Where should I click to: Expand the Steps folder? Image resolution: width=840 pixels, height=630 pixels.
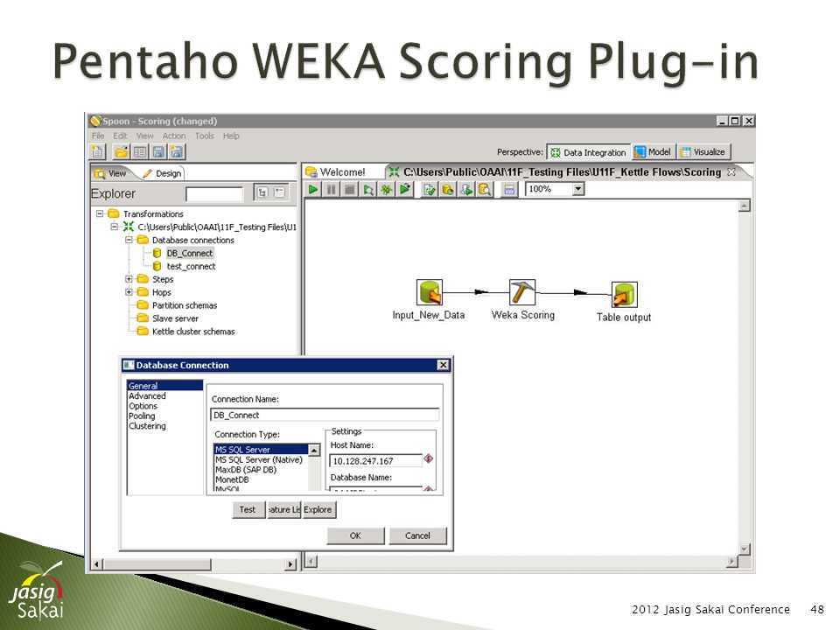(x=129, y=279)
